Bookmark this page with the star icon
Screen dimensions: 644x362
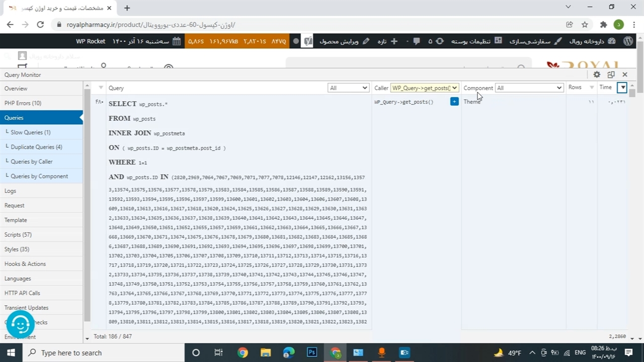585,24
